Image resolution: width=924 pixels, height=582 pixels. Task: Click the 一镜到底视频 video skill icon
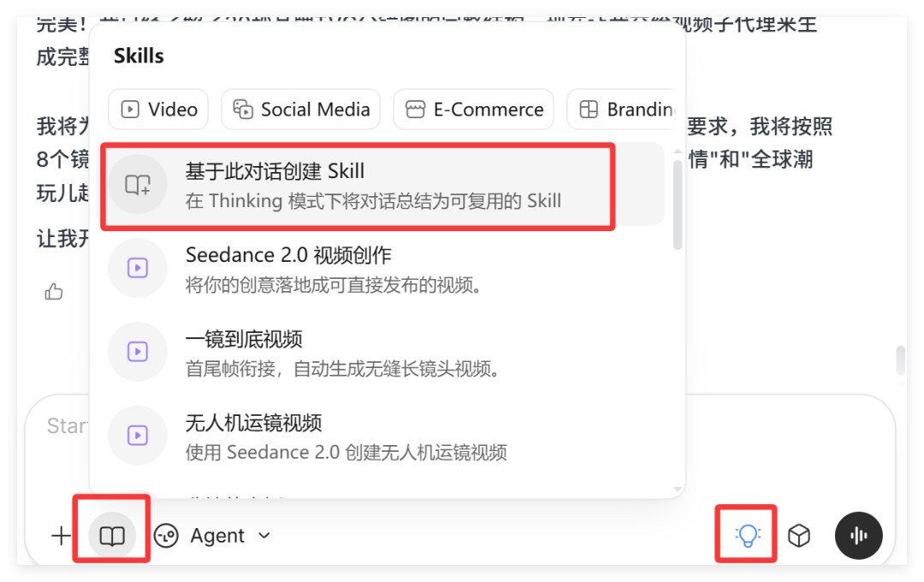tap(137, 351)
